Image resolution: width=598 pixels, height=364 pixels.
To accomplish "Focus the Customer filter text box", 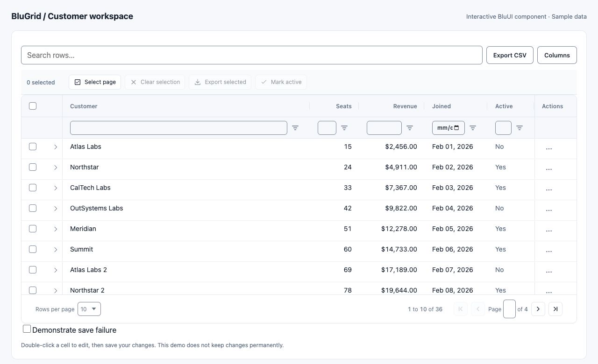I will tap(178, 128).
